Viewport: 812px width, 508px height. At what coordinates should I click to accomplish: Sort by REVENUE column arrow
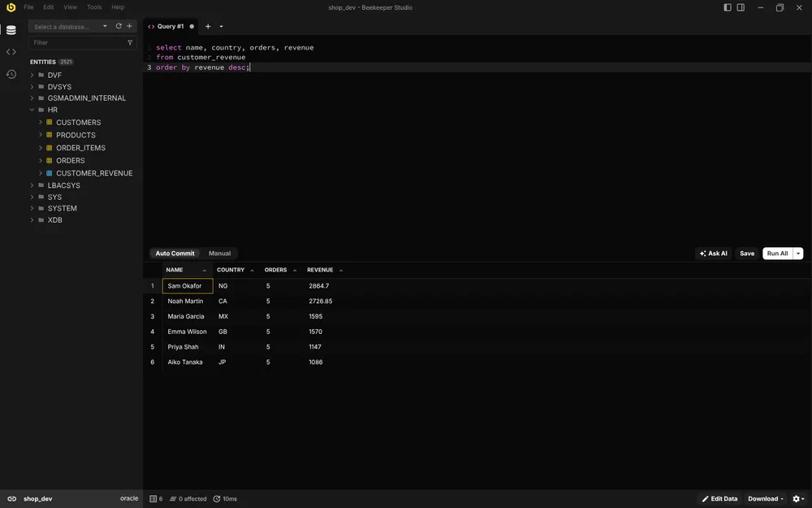[x=341, y=270]
